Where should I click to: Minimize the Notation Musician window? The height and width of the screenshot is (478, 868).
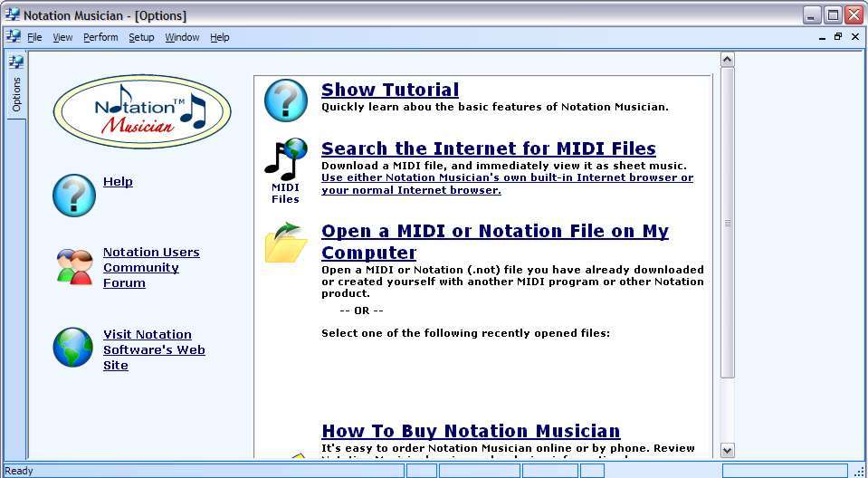[812, 15]
